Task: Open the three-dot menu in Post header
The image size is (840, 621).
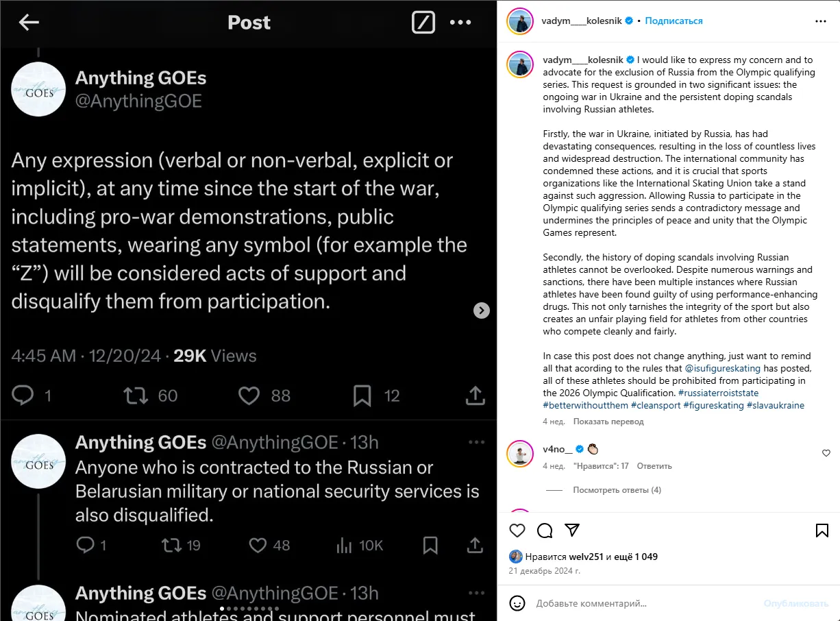Action: (460, 23)
